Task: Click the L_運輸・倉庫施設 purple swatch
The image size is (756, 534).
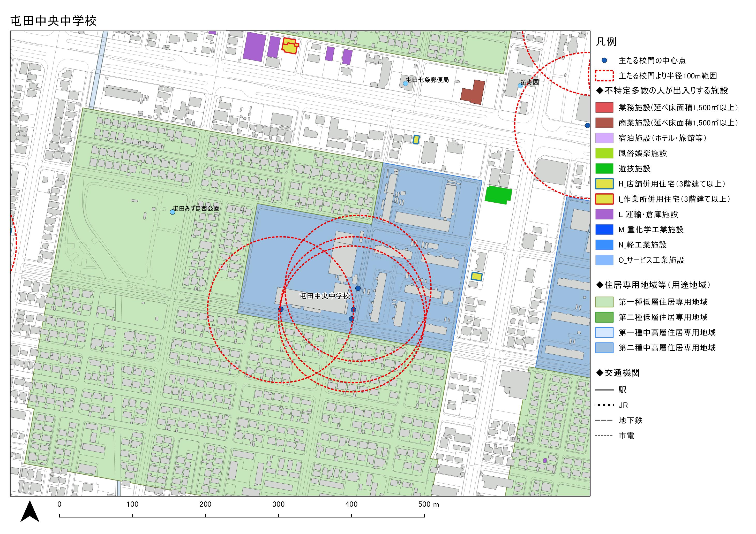Action: [604, 214]
